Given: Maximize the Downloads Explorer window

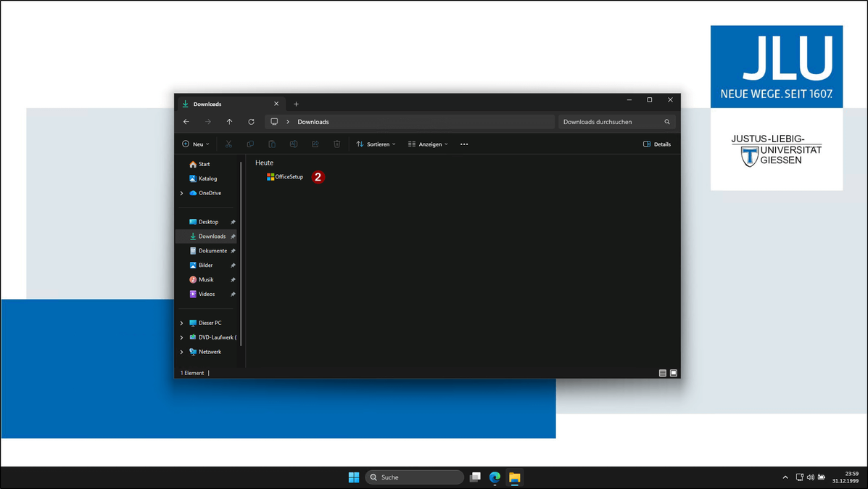Looking at the screenshot, I should point(650,100).
